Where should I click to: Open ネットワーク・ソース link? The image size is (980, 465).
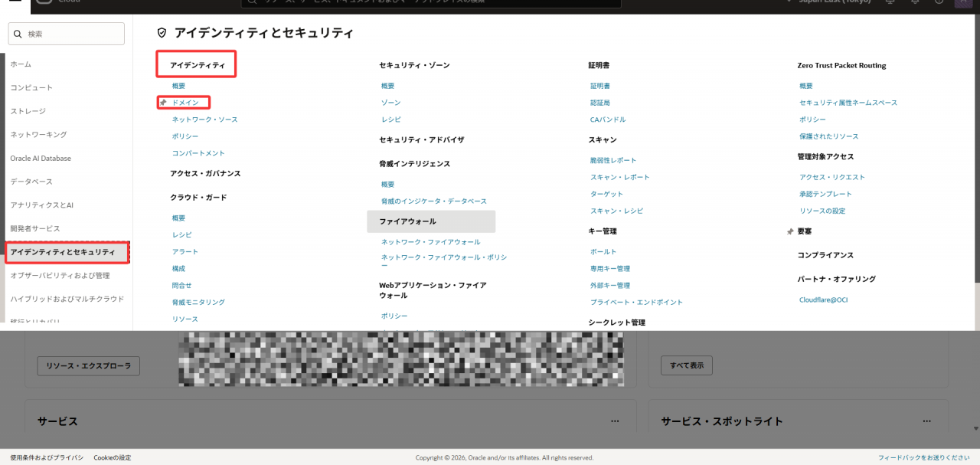click(x=205, y=120)
